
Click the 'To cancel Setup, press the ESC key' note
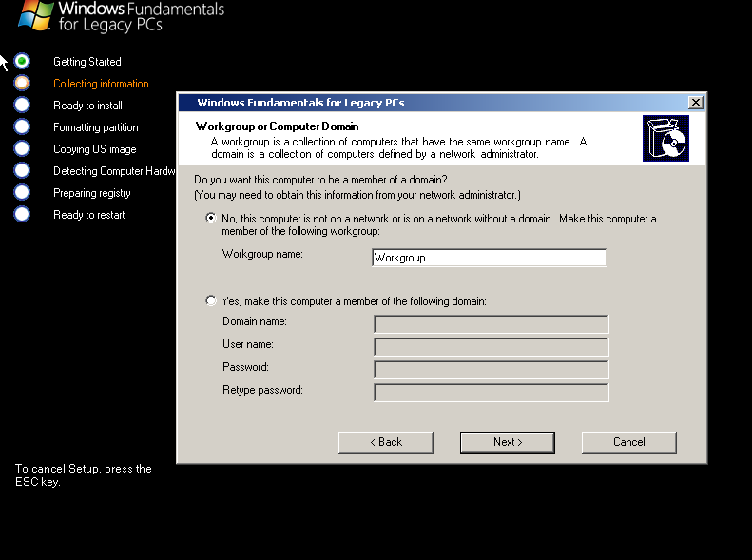click(x=84, y=475)
